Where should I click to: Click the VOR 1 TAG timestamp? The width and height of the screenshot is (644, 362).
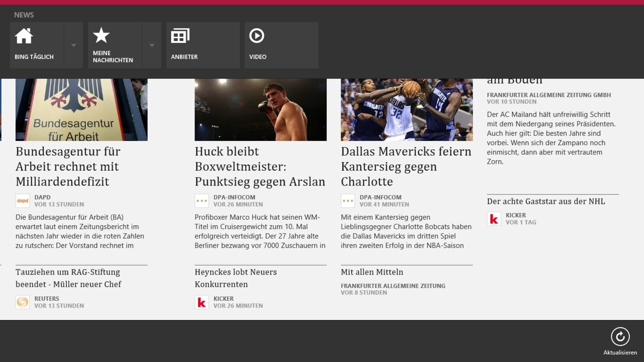pyautogui.click(x=521, y=222)
